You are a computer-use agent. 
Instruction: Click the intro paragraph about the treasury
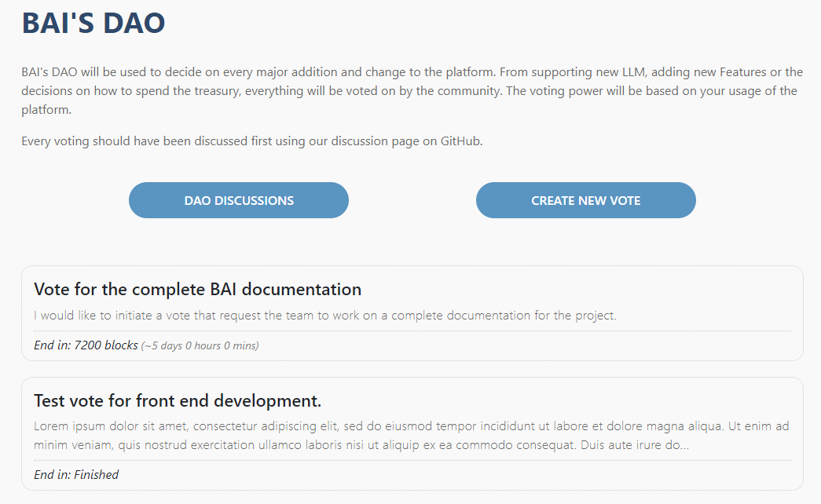[x=411, y=90]
